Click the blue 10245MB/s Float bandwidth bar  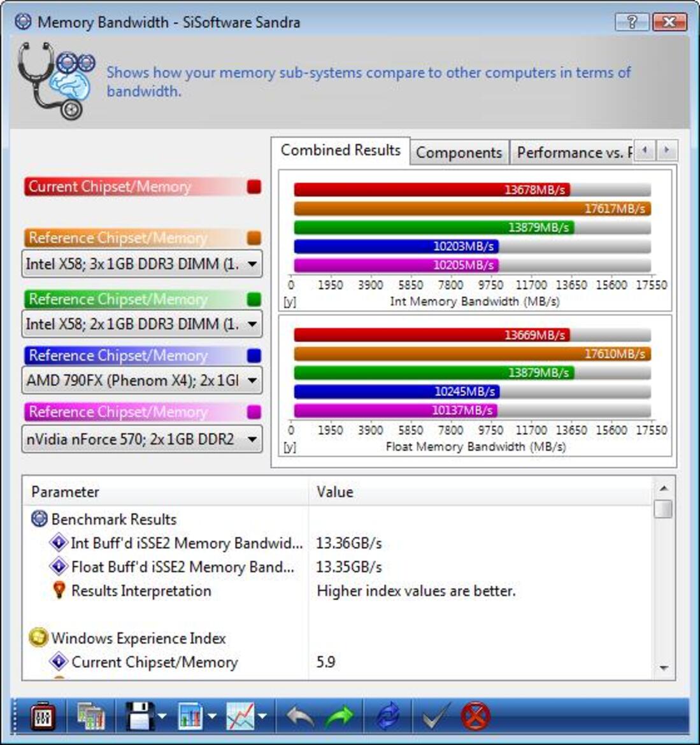coord(397,391)
